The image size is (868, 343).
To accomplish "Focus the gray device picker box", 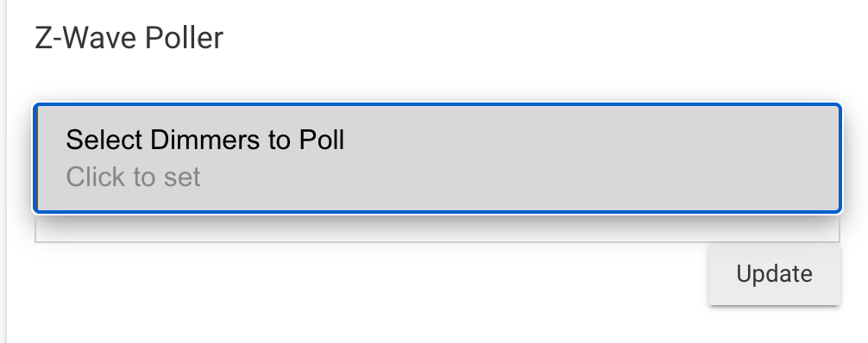I will (437, 158).
